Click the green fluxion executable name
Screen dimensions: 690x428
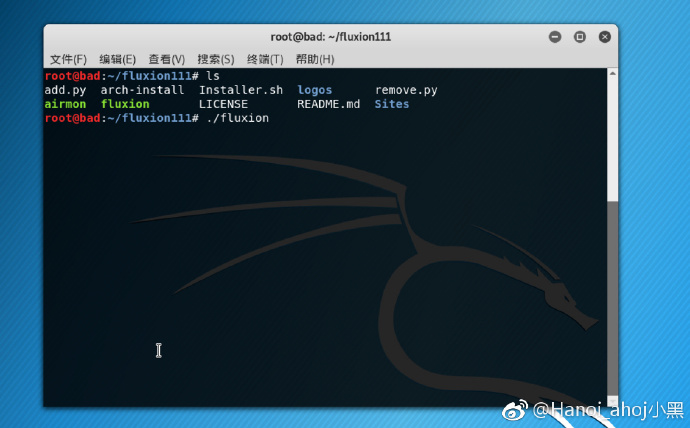(125, 104)
